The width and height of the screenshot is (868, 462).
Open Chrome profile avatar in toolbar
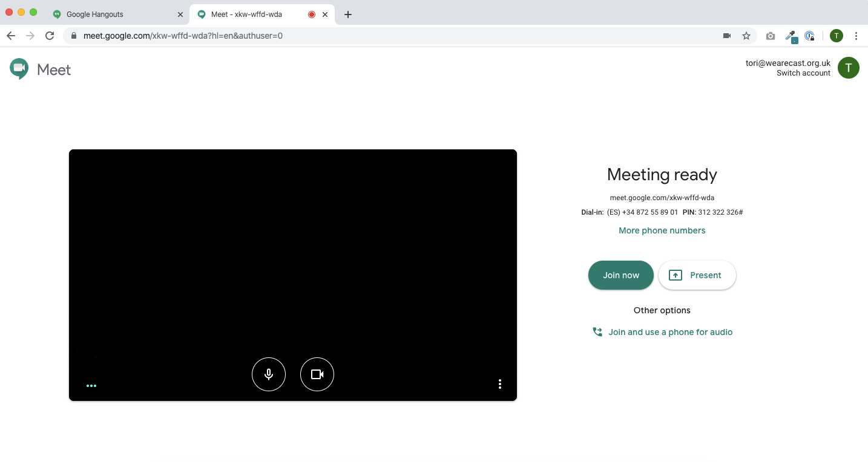(837, 36)
